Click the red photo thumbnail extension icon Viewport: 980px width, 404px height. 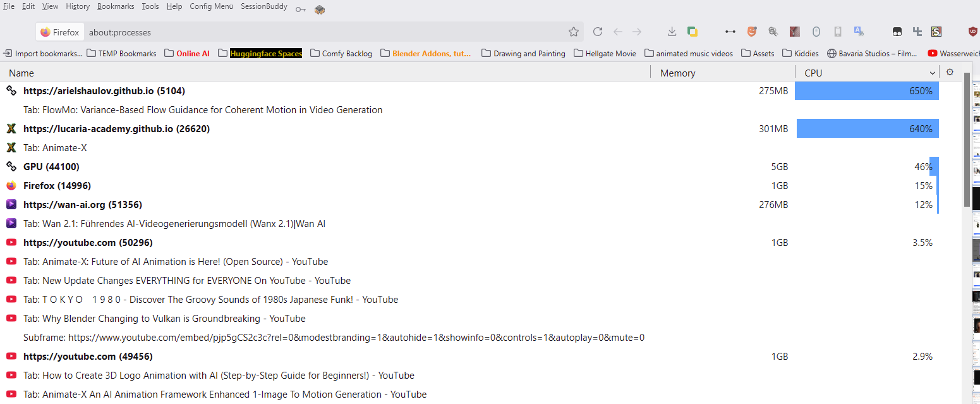pos(795,32)
